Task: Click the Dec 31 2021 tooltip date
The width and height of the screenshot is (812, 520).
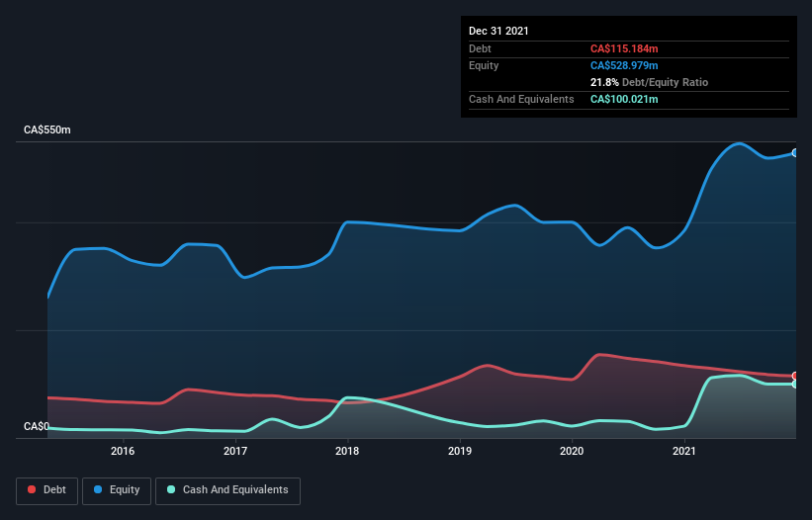Action: tap(498, 31)
